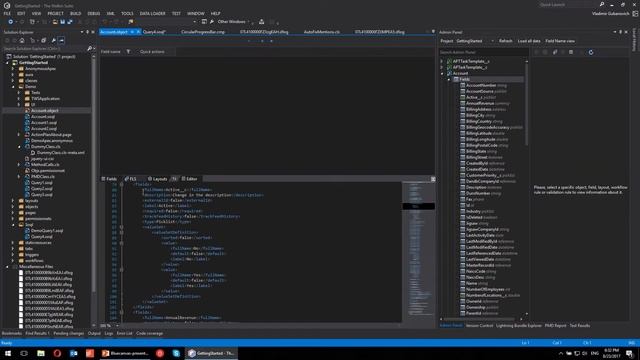The height and width of the screenshot is (360, 640).
Task: Open the PMD Report bottom tab
Action: point(555,326)
